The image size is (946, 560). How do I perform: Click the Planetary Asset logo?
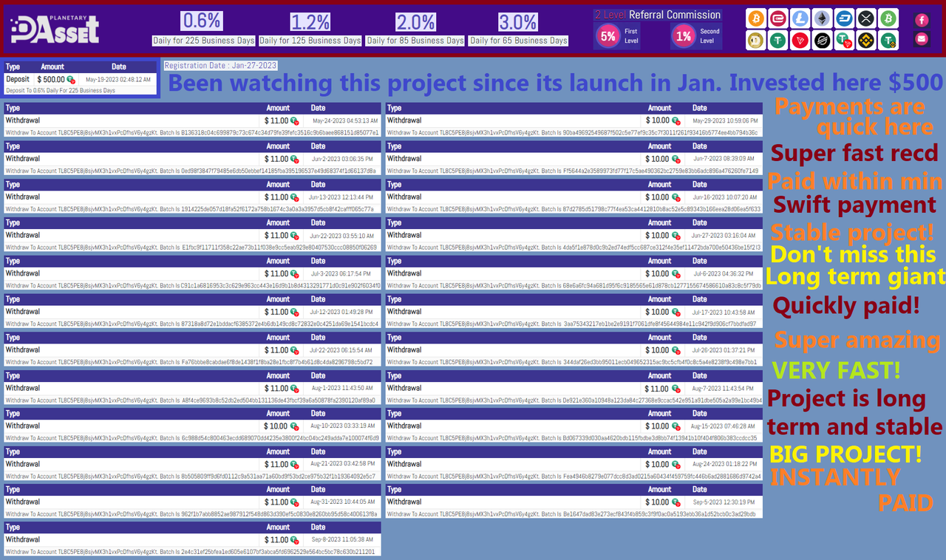(x=55, y=28)
